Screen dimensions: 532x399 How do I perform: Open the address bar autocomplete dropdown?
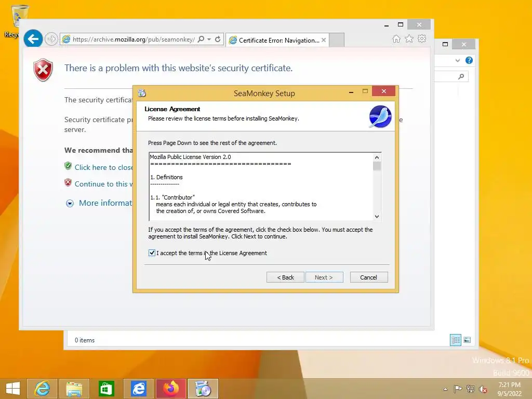(209, 39)
